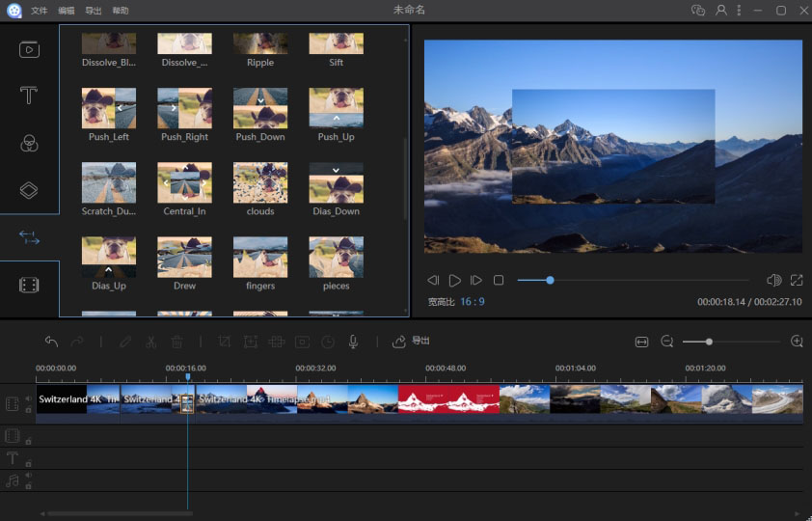The height and width of the screenshot is (521, 812).
Task: Open the Elements film-strip panel in the sidebar
Action: point(29,285)
